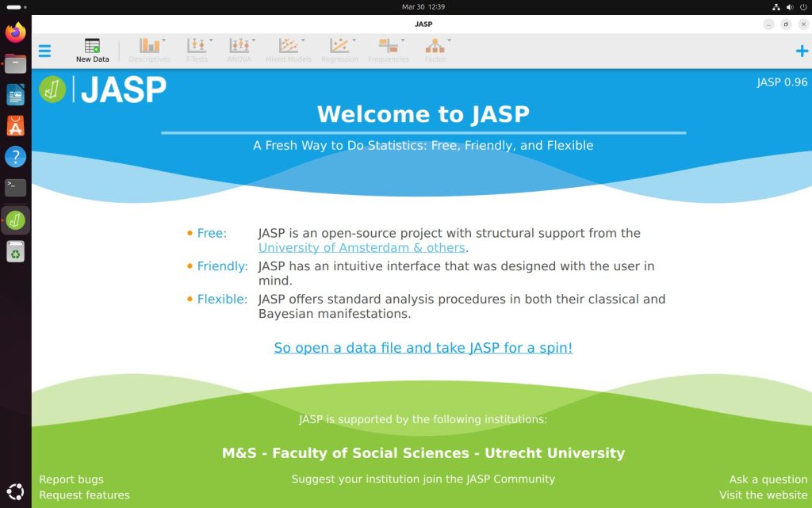This screenshot has width=812, height=508.
Task: Open Ubuntu Software from the dock
Action: tap(16, 126)
